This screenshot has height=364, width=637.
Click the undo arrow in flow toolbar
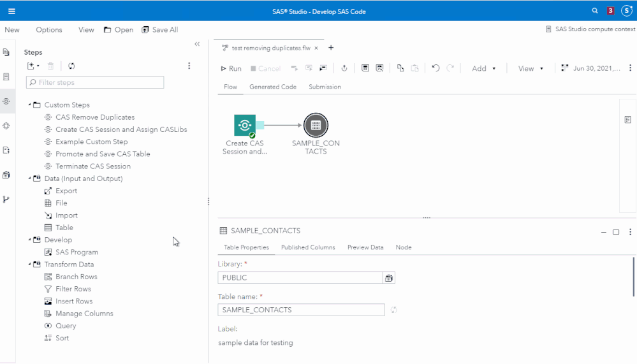436,68
